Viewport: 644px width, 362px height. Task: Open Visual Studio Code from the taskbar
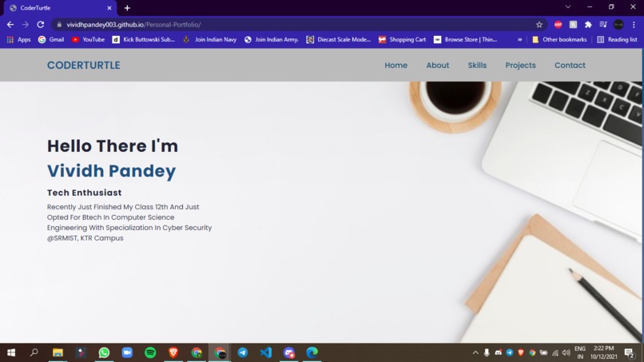pyautogui.click(x=266, y=352)
